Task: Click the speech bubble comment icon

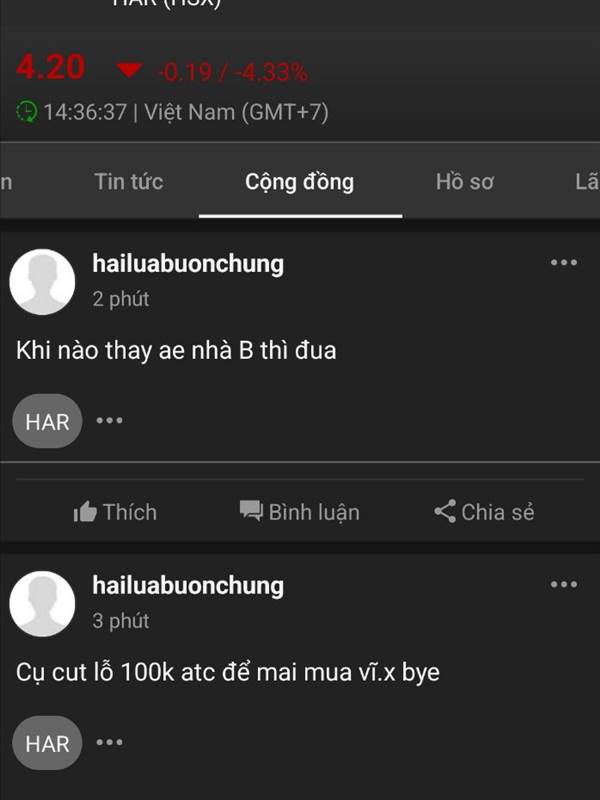Action: pos(251,511)
